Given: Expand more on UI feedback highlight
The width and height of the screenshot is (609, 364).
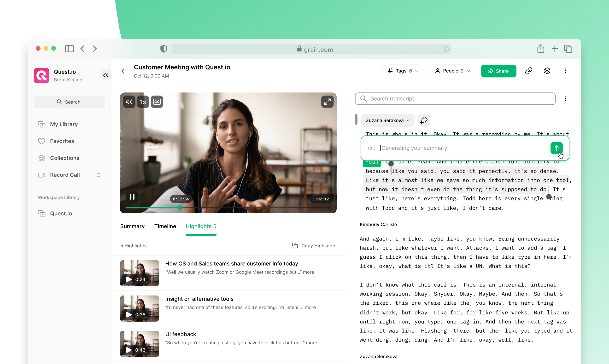Looking at the screenshot, I should (x=311, y=343).
